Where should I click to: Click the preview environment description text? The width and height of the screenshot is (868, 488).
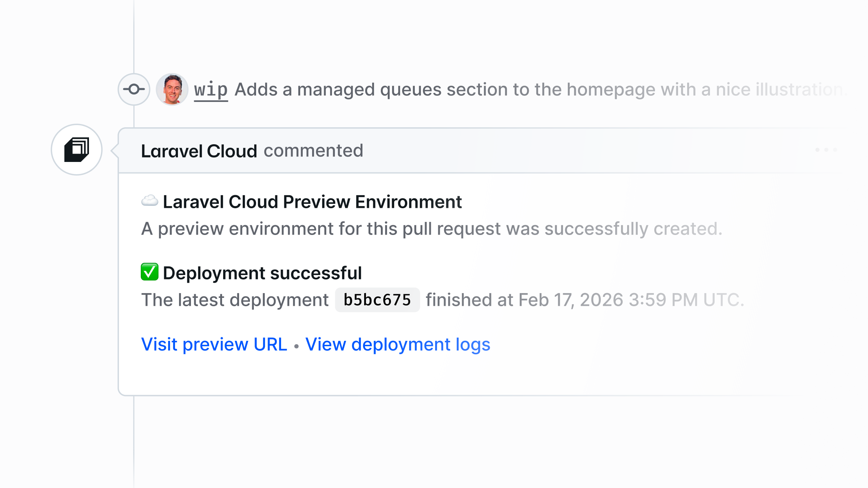[432, 229]
